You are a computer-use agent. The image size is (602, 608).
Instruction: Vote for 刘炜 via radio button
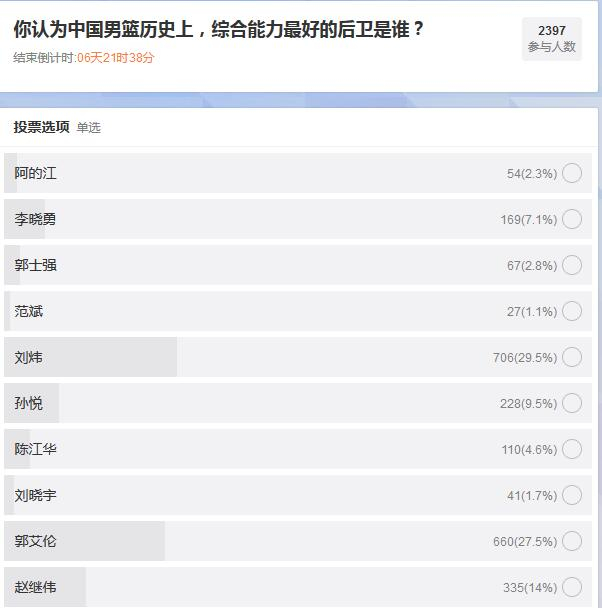pos(572,357)
